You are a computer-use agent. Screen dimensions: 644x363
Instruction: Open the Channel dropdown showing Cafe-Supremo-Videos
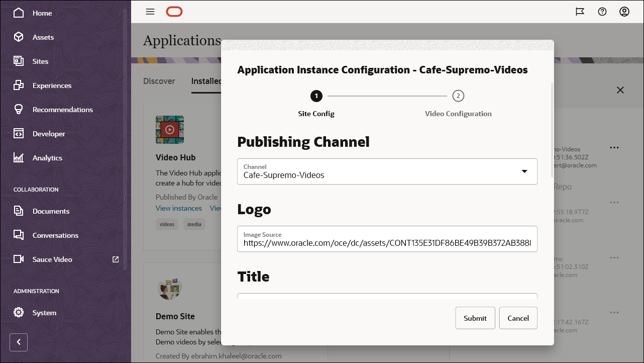coord(524,171)
